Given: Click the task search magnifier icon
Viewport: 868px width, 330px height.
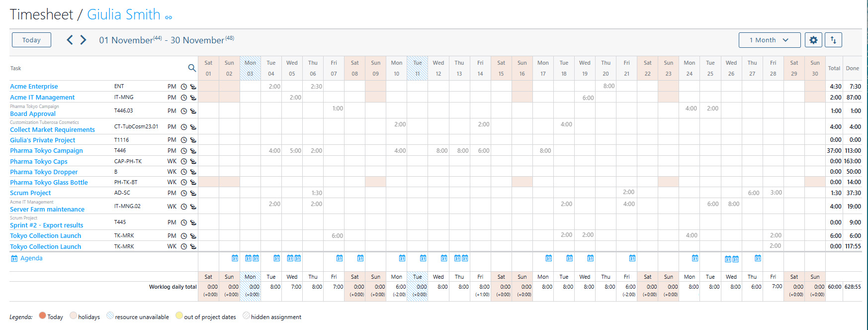Looking at the screenshot, I should (x=192, y=68).
